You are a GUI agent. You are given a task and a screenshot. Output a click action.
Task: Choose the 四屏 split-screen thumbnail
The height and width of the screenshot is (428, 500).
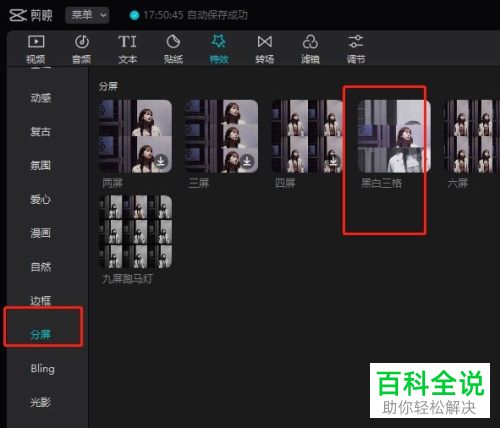[308, 136]
